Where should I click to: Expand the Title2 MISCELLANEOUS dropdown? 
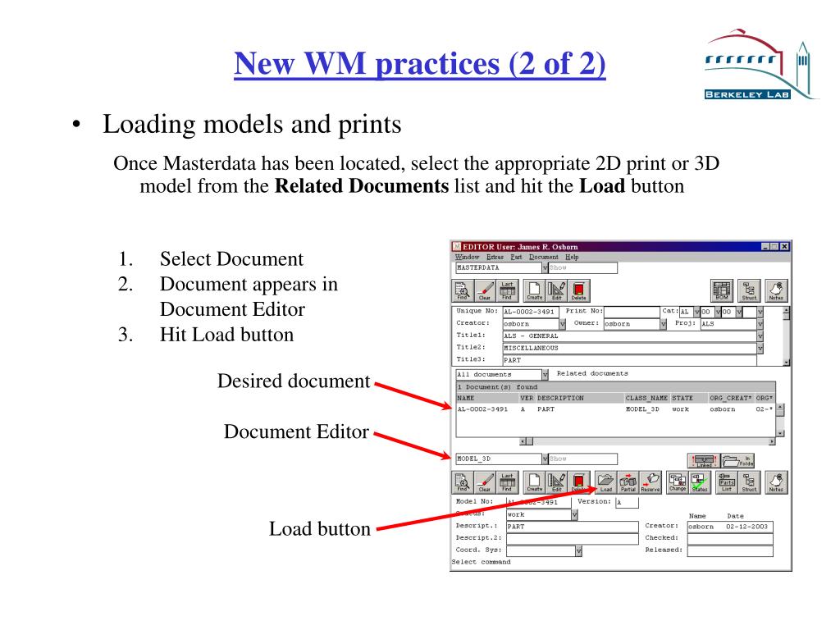click(x=760, y=348)
